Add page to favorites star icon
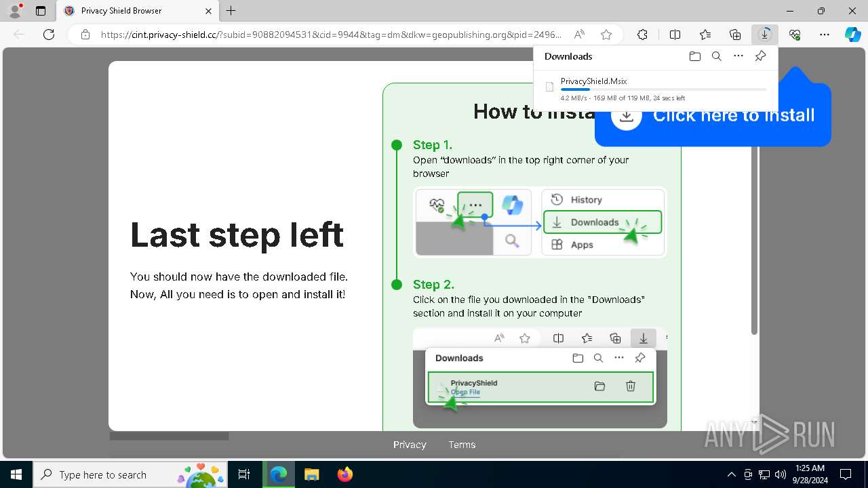This screenshot has height=488, width=868. 606,35
